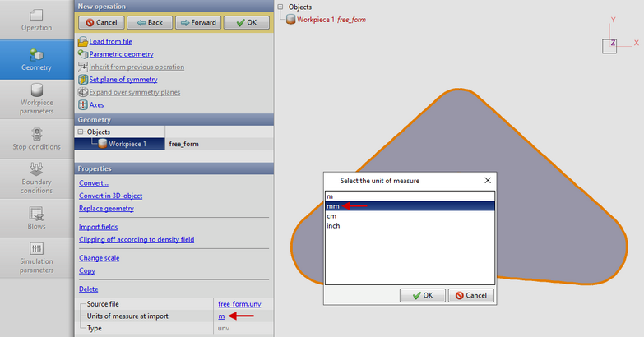Close the Select unit of measure dialog
The width and height of the screenshot is (644, 337).
pos(488,179)
